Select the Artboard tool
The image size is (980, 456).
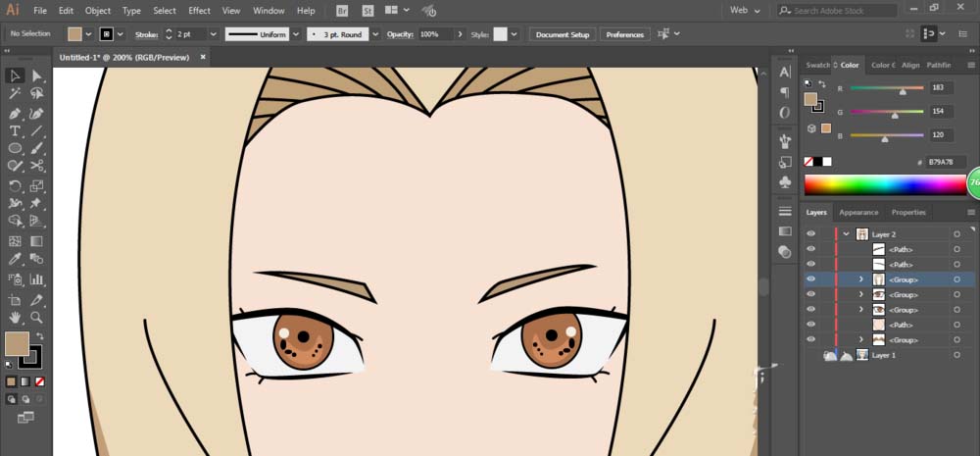[x=15, y=300]
